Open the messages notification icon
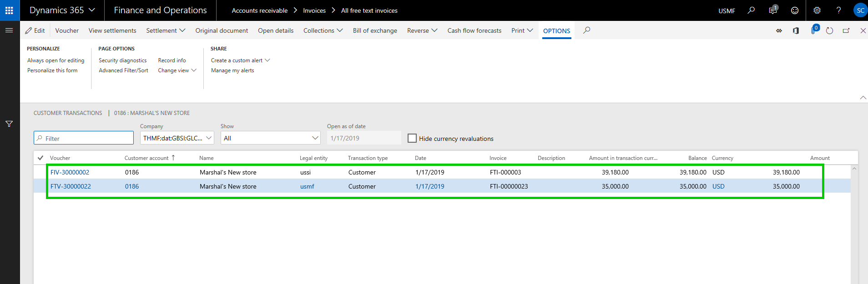This screenshot has width=868, height=284. (x=773, y=10)
